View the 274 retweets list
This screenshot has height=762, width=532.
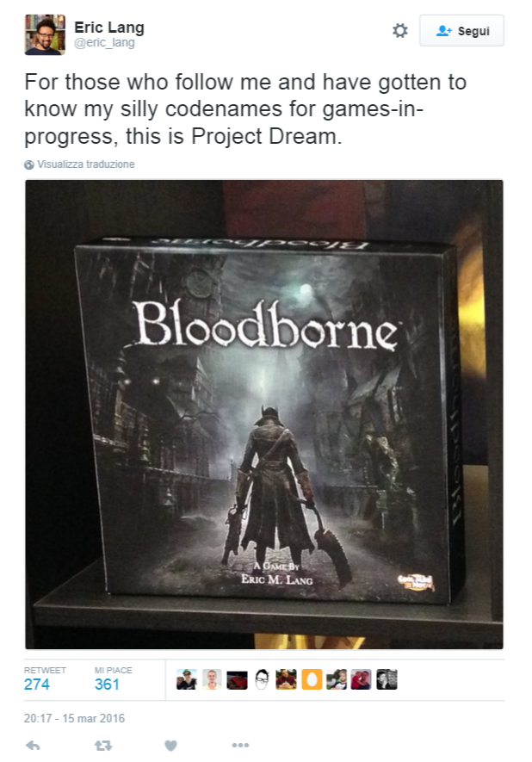37,685
